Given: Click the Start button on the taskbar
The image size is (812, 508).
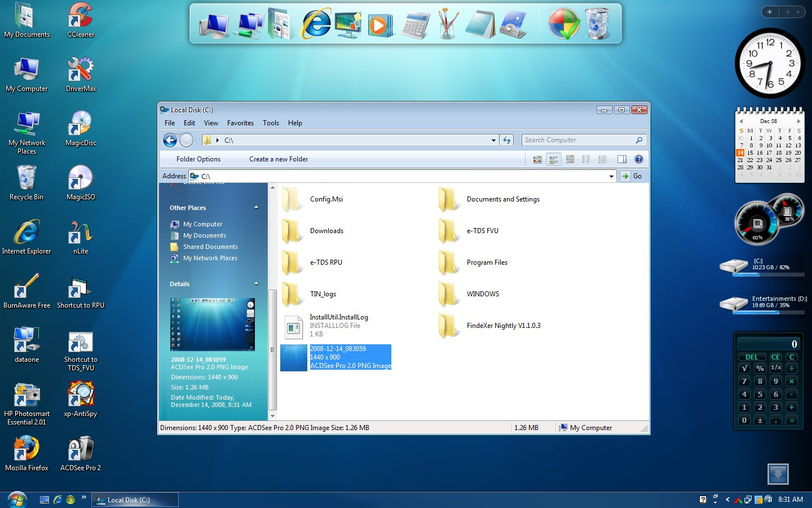Looking at the screenshot, I should click(x=17, y=500).
